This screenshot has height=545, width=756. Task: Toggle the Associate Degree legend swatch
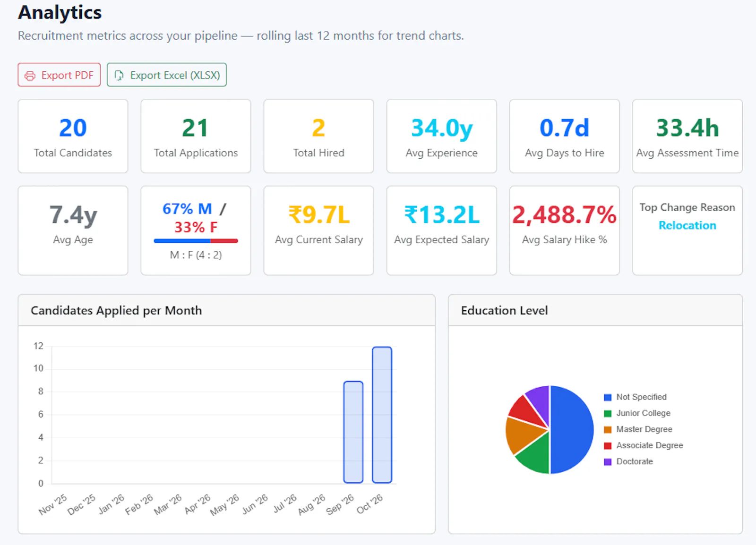coord(608,445)
